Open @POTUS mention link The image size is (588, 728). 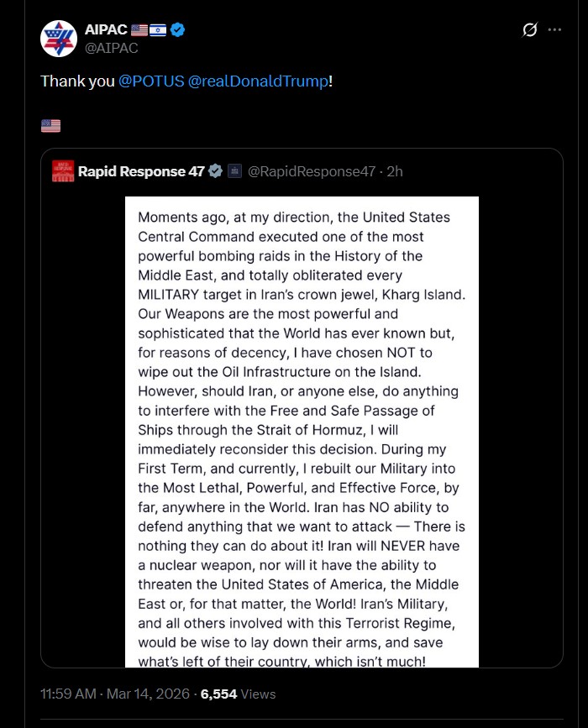(x=151, y=81)
